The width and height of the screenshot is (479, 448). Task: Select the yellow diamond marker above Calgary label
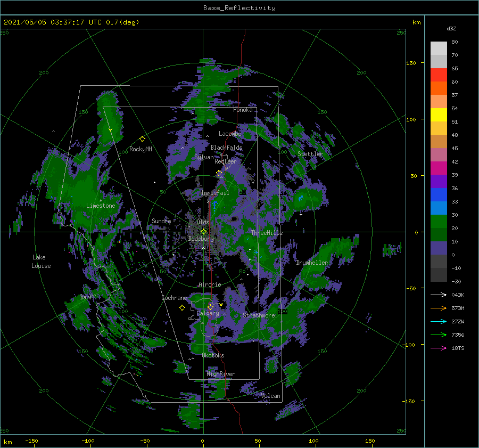(210, 307)
